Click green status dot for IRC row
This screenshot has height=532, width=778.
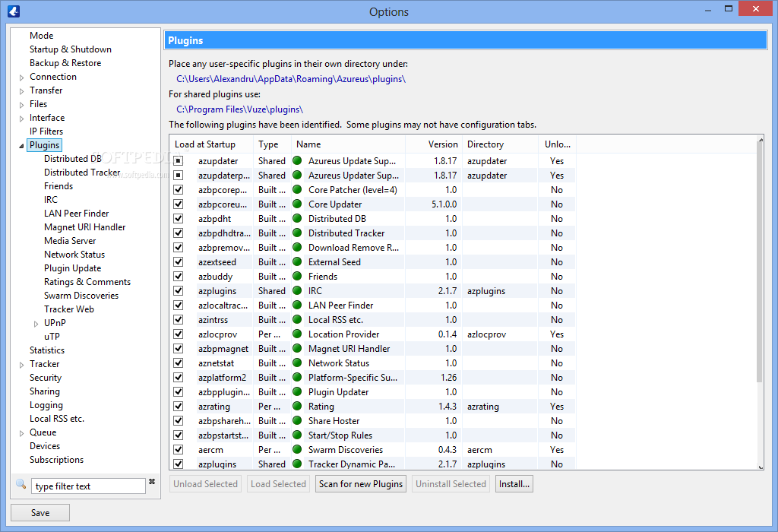[297, 290]
